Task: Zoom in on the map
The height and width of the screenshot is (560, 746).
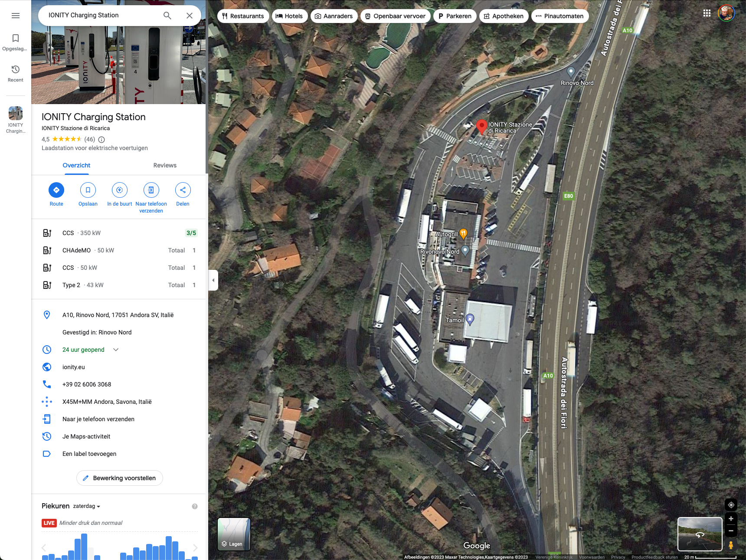Action: 731,519
